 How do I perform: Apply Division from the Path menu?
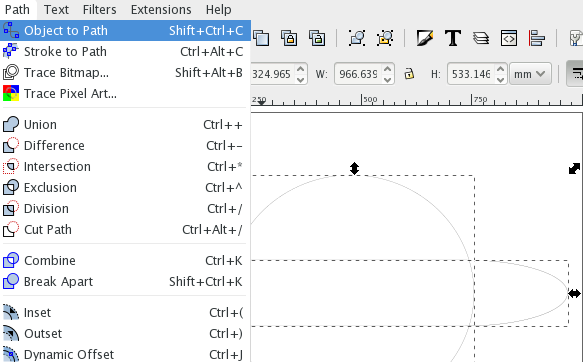(125, 209)
